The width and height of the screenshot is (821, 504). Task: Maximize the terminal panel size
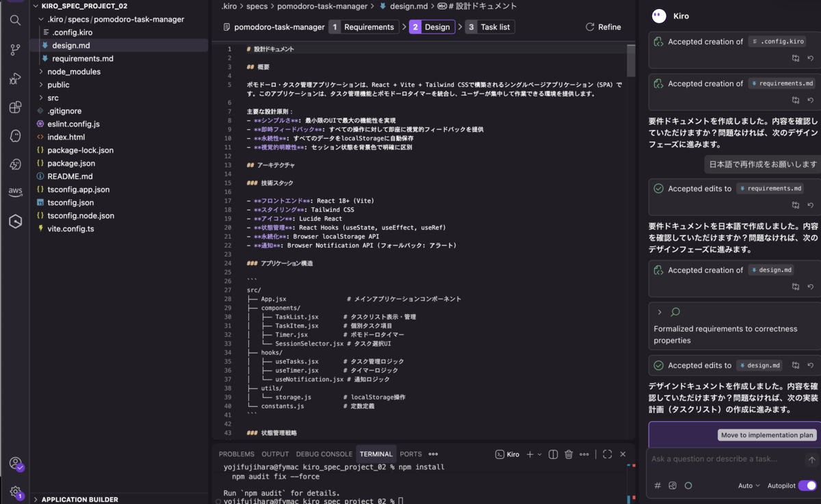click(608, 454)
